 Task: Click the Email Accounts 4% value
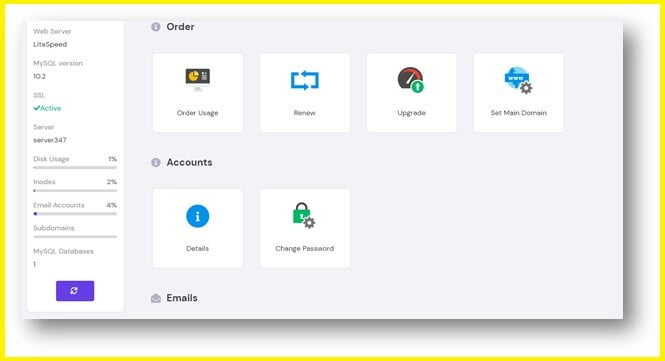click(x=112, y=205)
